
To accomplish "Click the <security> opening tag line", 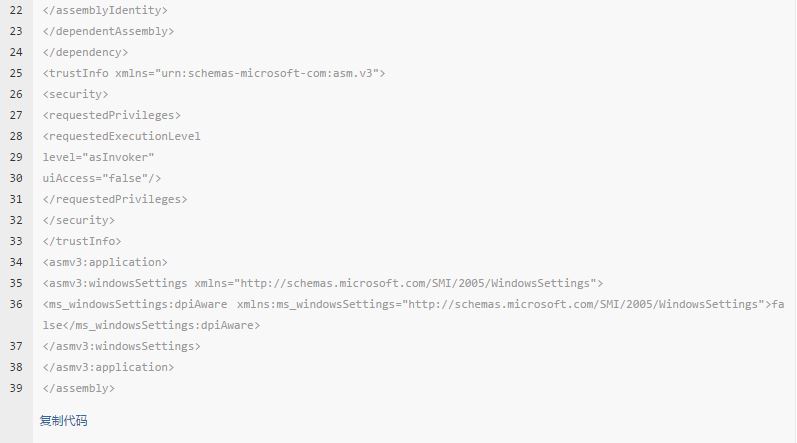I will click(x=76, y=94).
